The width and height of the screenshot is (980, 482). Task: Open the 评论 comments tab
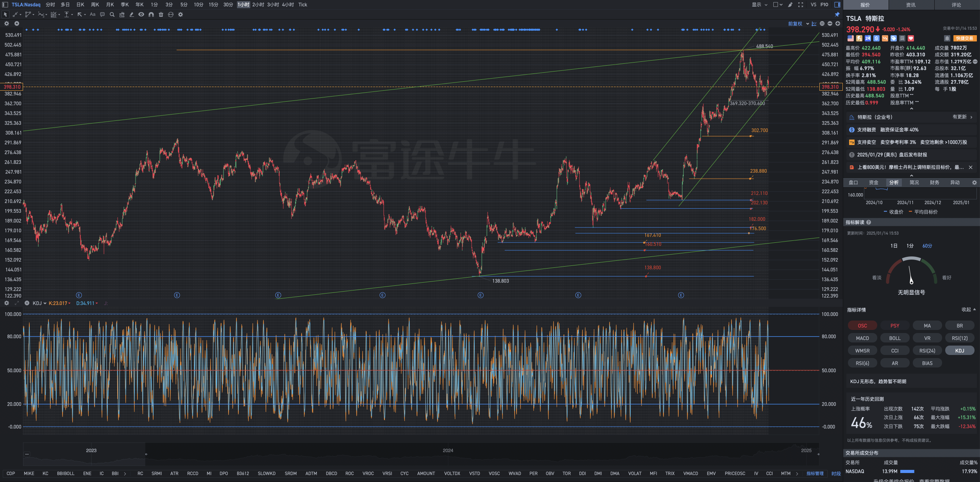coord(956,5)
